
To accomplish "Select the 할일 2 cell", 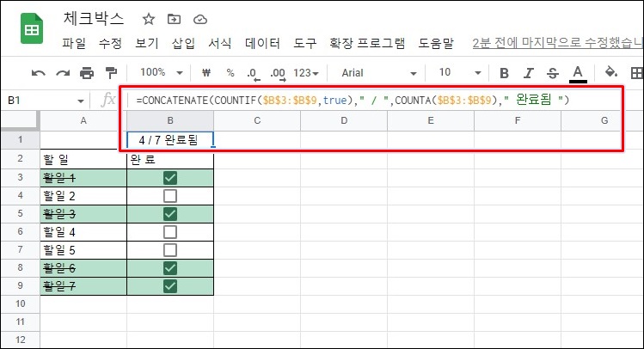I will pyautogui.click(x=83, y=196).
